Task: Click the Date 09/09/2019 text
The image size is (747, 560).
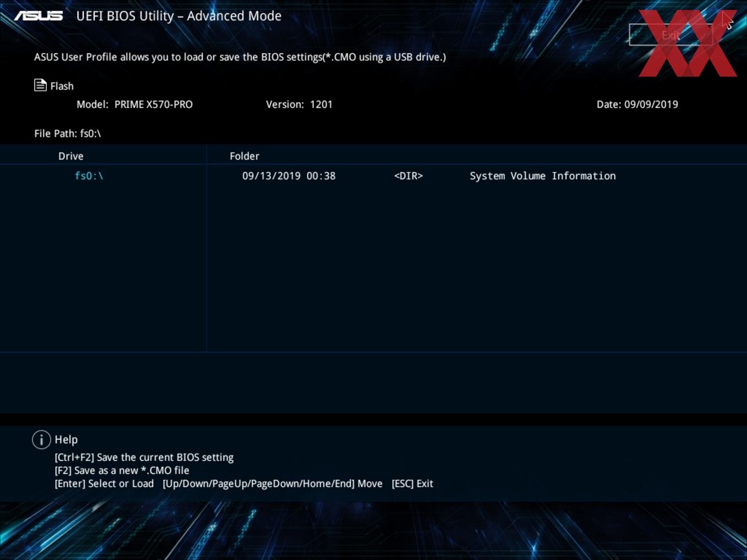Action: pyautogui.click(x=637, y=104)
